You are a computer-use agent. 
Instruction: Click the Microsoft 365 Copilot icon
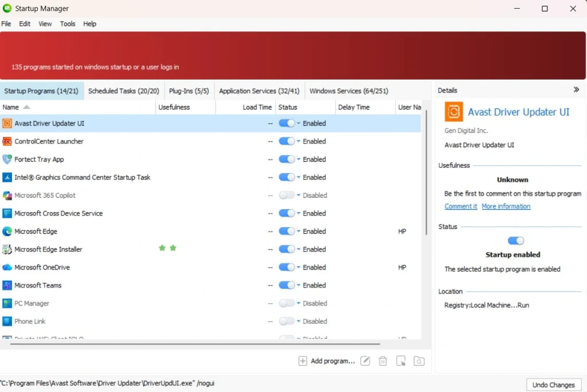[7, 195]
